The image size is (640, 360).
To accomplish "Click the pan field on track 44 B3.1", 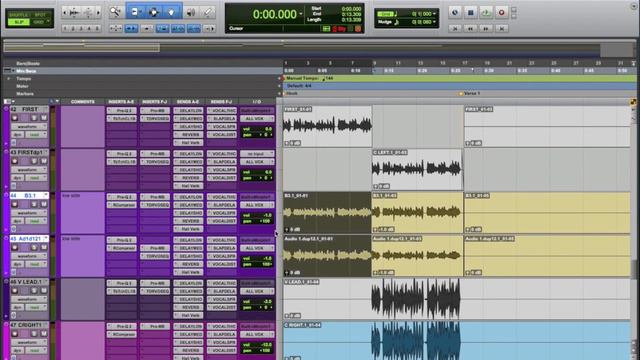I will (x=257, y=221).
